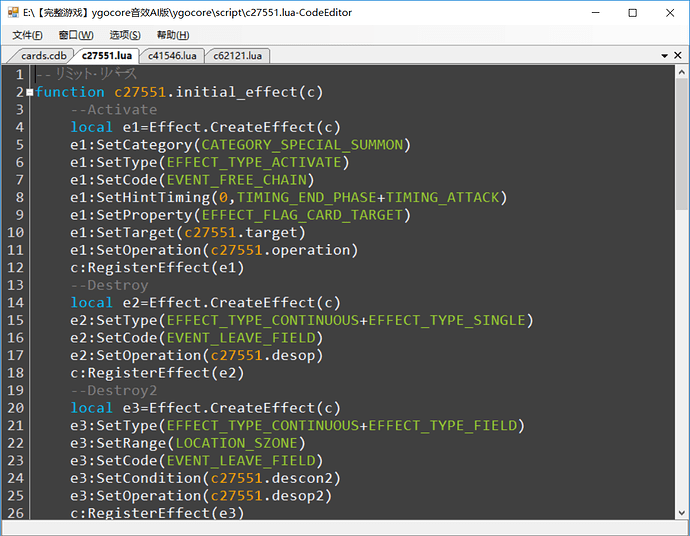Click line number 14 in the gutter

pyautogui.click(x=15, y=303)
